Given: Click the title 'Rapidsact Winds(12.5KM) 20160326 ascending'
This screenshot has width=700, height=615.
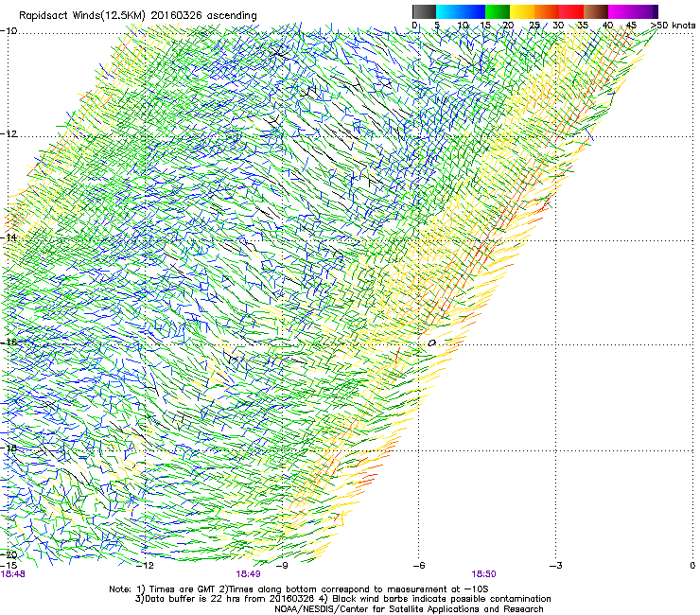Looking at the screenshot, I should 138,16.
